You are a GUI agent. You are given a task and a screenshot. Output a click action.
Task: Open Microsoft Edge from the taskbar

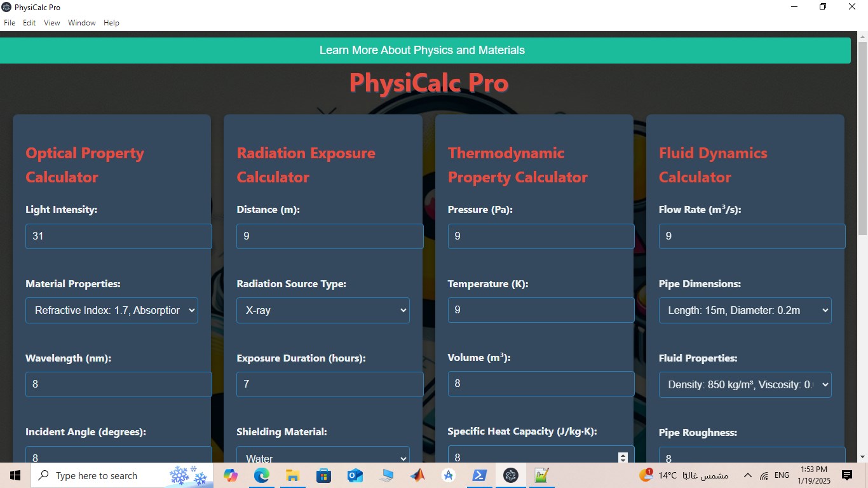[x=262, y=475]
